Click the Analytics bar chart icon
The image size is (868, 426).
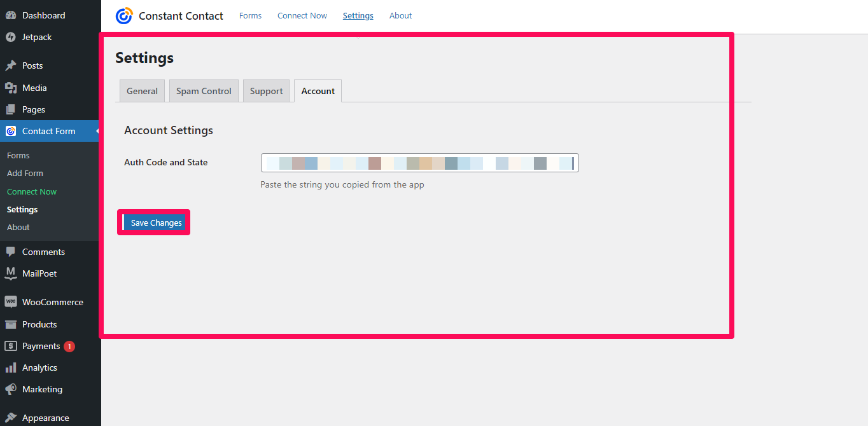(11, 368)
